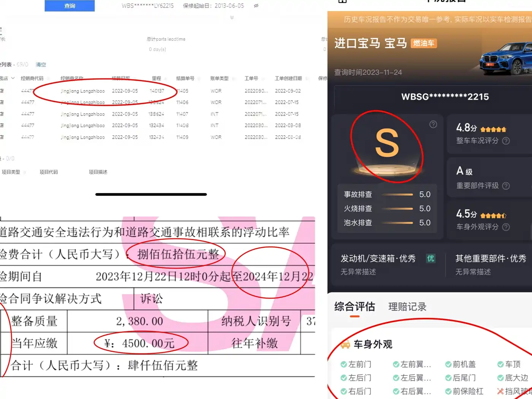Click the 车顶 green check mark

[500, 364]
